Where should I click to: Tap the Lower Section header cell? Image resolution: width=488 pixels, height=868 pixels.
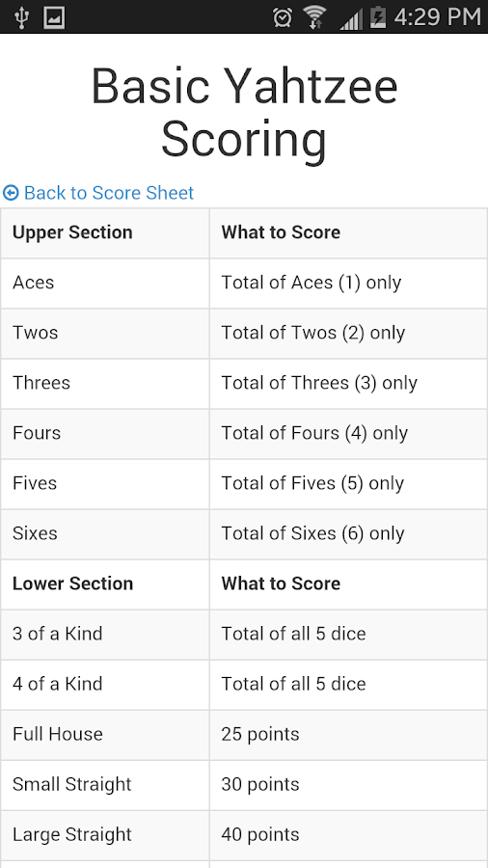[x=105, y=584]
